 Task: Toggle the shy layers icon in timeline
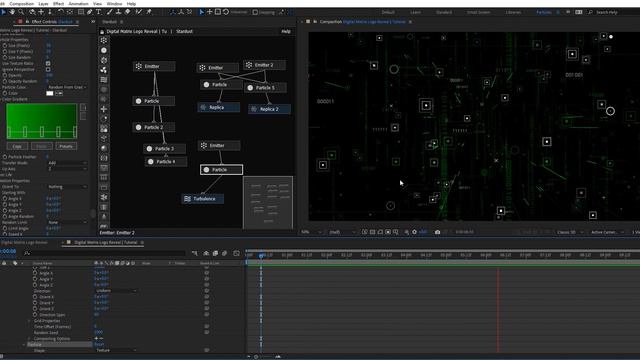pyautogui.click(x=206, y=253)
